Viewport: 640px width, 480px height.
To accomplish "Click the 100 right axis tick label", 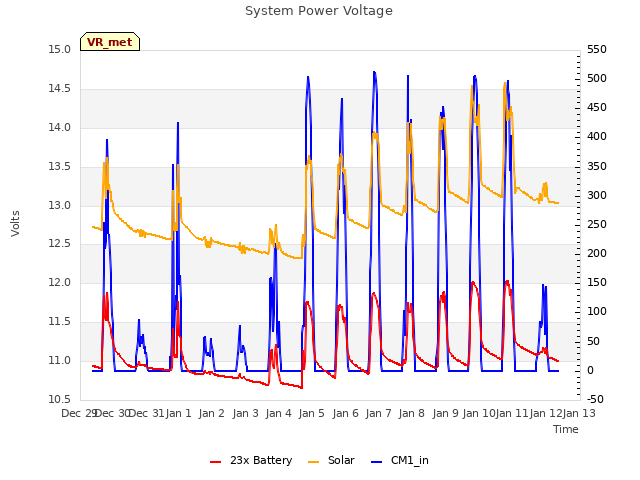I will [597, 311].
